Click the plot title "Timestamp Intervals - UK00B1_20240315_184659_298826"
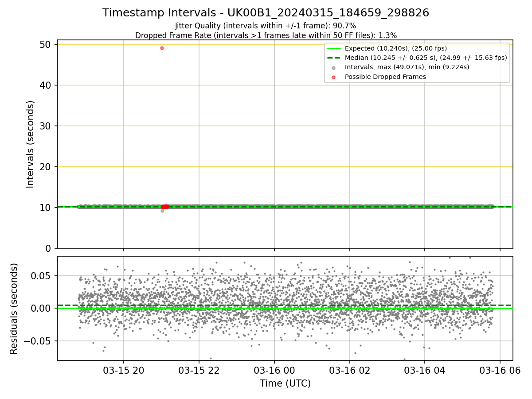This screenshot has height=399, width=532. pyautogui.click(x=266, y=13)
